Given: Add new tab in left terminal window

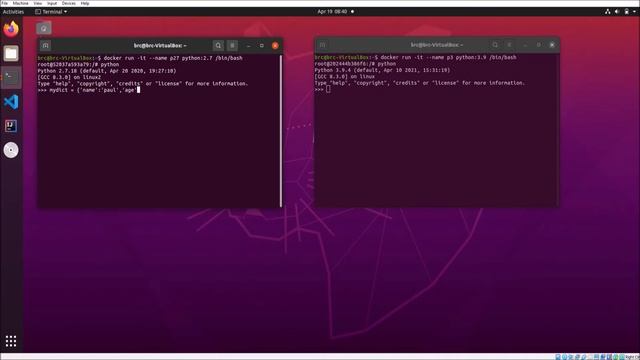Looking at the screenshot, I should click(45, 45).
